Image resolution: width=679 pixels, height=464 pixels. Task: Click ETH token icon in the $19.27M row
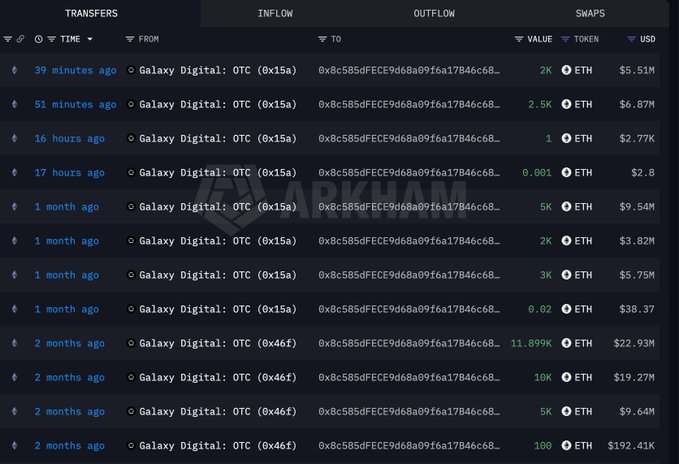(x=566, y=377)
